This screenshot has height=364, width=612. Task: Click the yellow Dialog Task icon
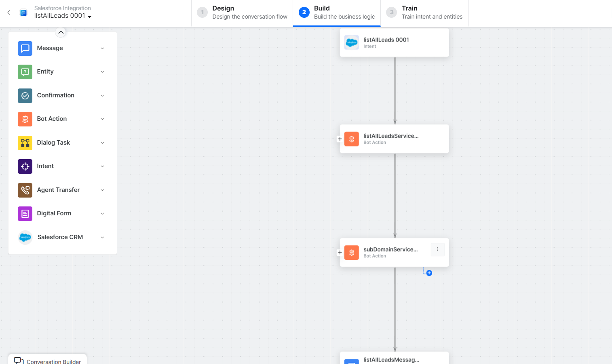pyautogui.click(x=25, y=143)
